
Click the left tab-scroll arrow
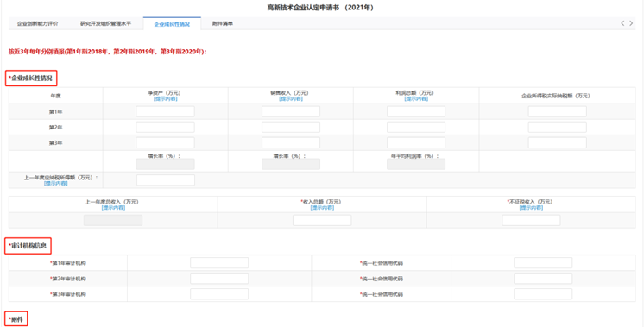pyautogui.click(x=622, y=23)
